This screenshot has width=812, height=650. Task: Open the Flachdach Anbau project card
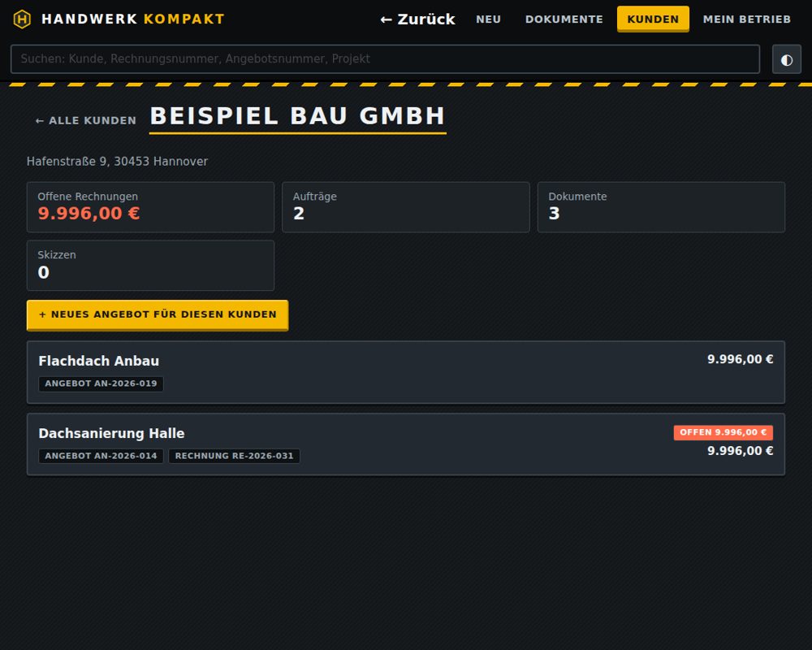[406, 372]
